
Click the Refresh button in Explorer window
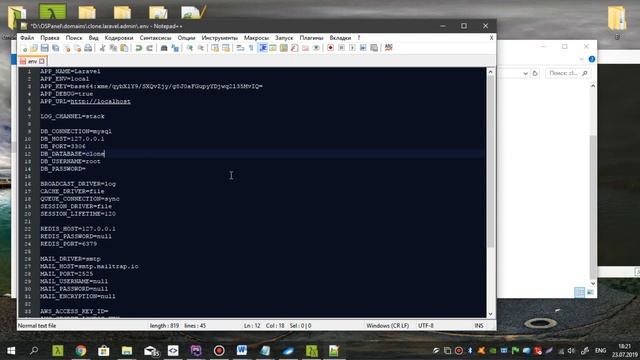click(535, 73)
